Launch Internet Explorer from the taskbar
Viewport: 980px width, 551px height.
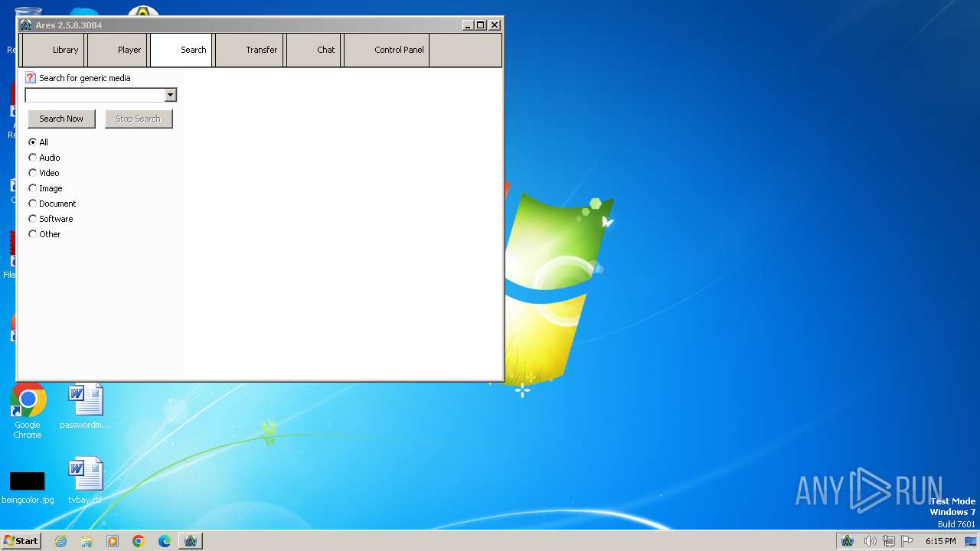click(60, 541)
